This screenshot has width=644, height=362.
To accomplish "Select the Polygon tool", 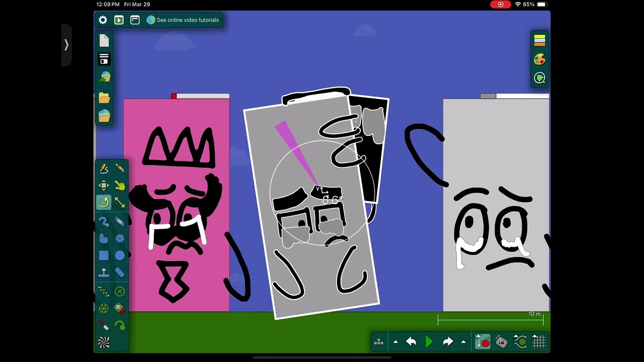I will click(104, 239).
